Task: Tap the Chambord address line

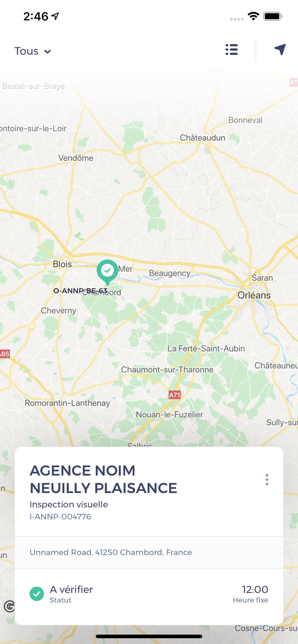Action: click(111, 552)
